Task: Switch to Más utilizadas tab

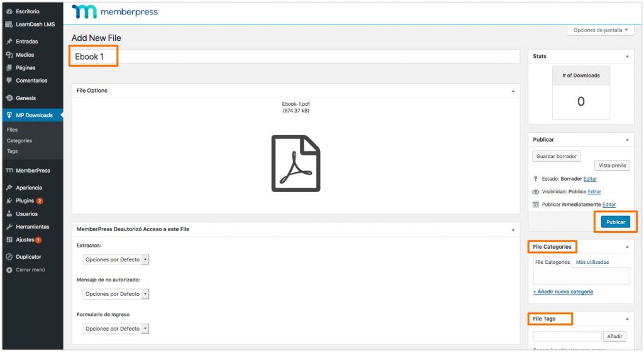Action: 592,262
